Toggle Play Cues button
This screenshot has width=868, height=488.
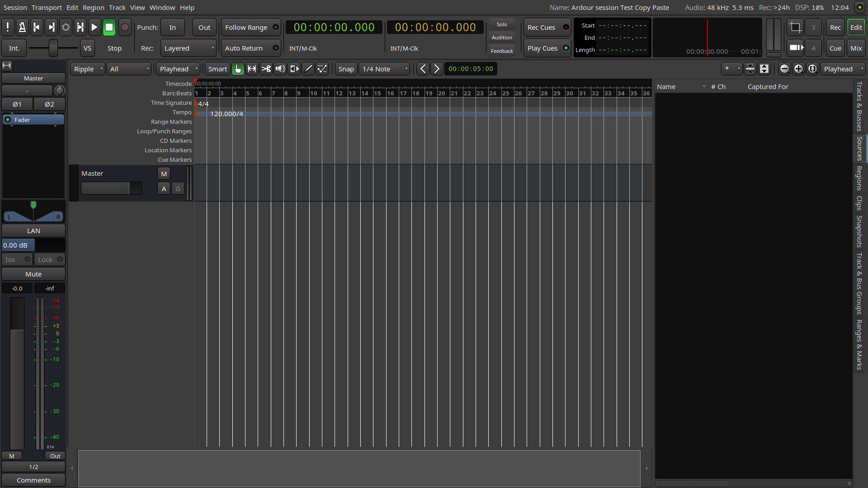[547, 48]
